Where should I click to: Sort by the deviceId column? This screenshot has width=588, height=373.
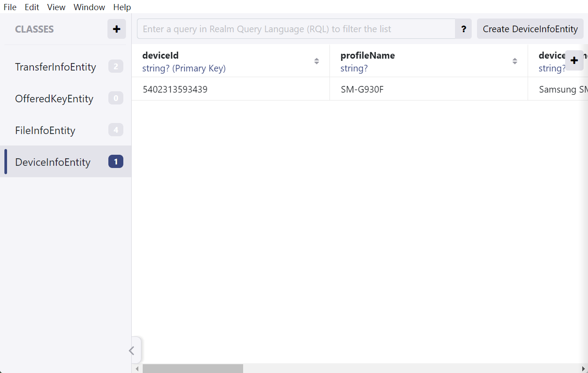pyautogui.click(x=316, y=61)
